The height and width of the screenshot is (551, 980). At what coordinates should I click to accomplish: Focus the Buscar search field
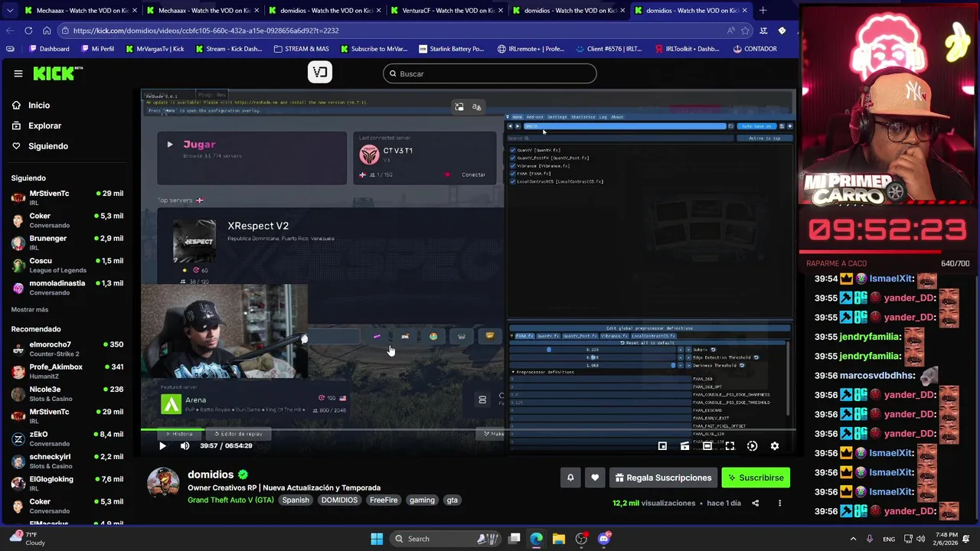click(490, 73)
